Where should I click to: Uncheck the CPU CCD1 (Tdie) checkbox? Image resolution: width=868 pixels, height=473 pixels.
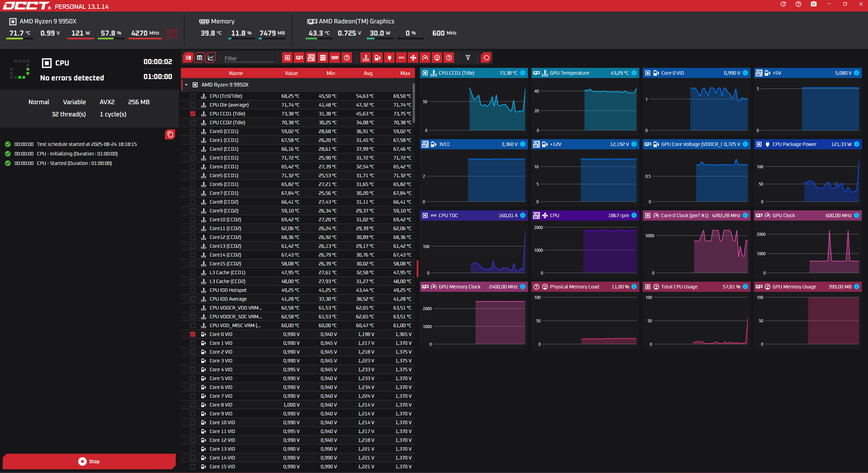[x=193, y=114]
